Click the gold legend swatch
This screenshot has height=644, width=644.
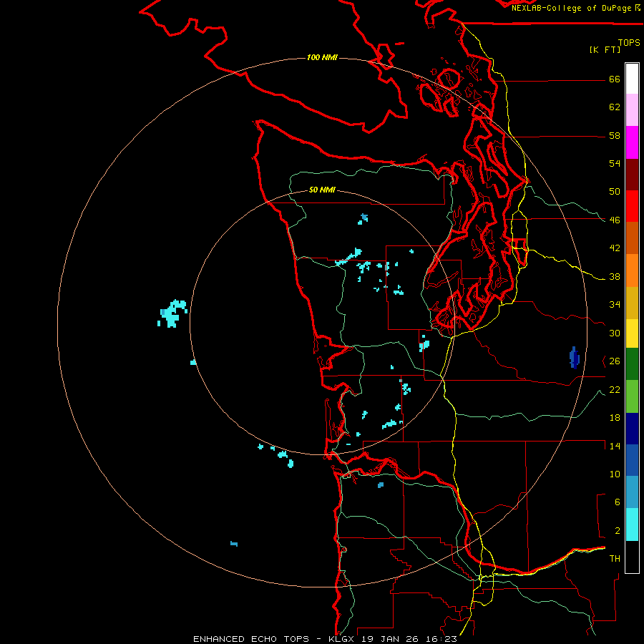[632, 303]
